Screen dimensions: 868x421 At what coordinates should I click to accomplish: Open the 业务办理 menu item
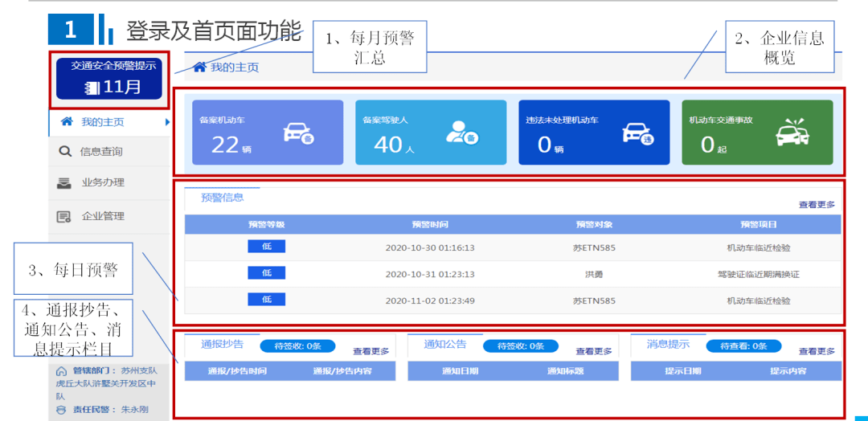coord(103,182)
